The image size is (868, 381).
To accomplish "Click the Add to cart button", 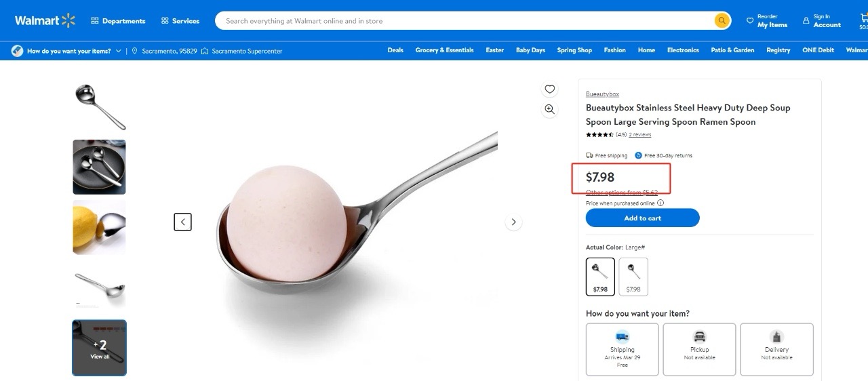I will tap(642, 218).
